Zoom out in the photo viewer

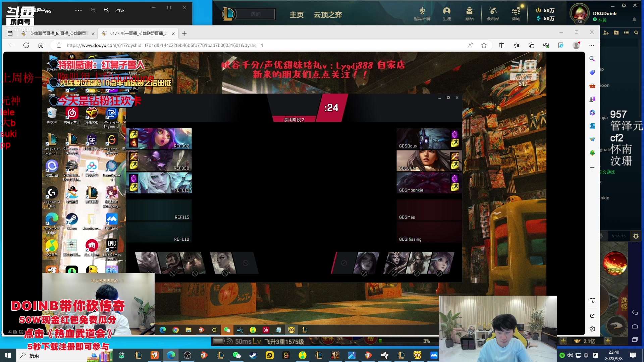click(93, 10)
